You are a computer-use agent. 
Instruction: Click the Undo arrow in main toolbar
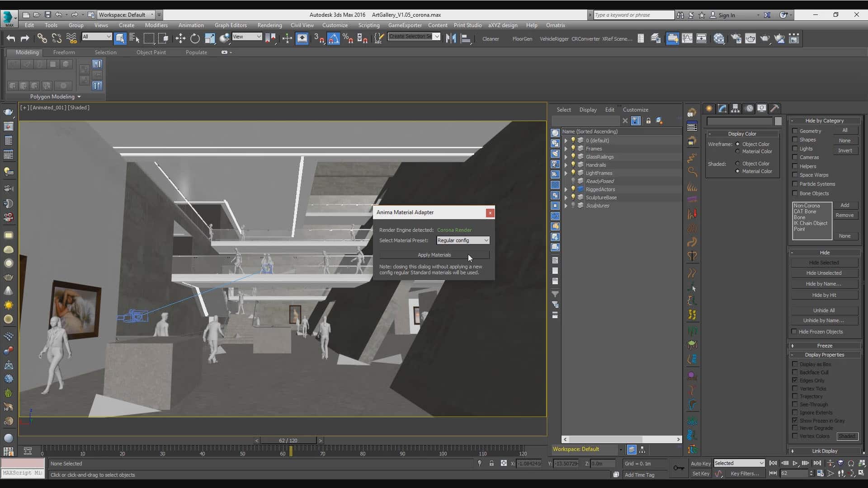tap(11, 38)
